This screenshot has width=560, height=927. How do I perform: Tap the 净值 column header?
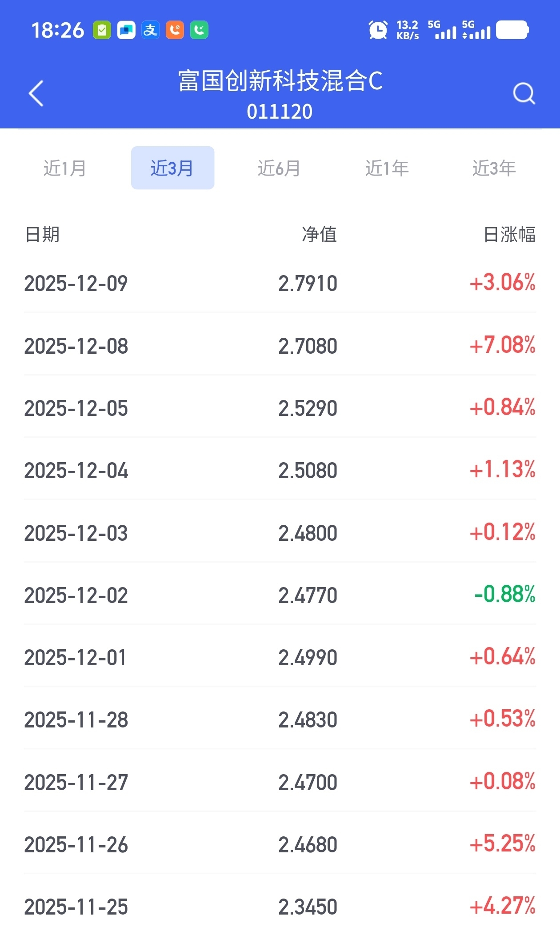[319, 234]
